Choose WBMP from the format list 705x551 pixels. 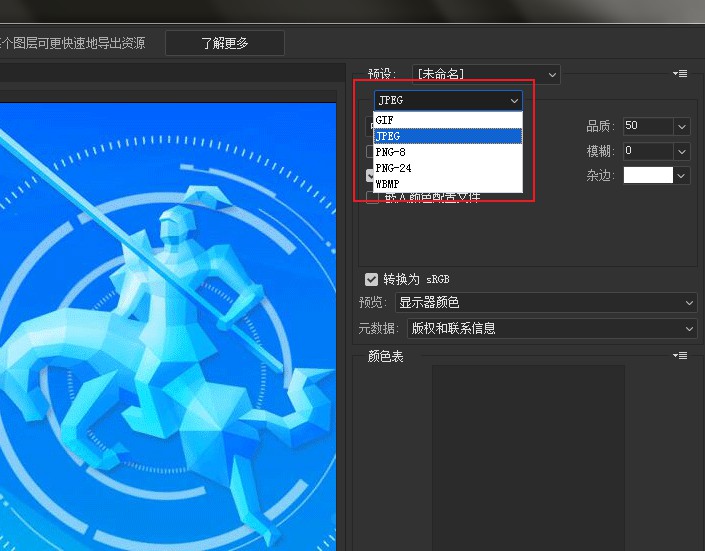point(448,184)
